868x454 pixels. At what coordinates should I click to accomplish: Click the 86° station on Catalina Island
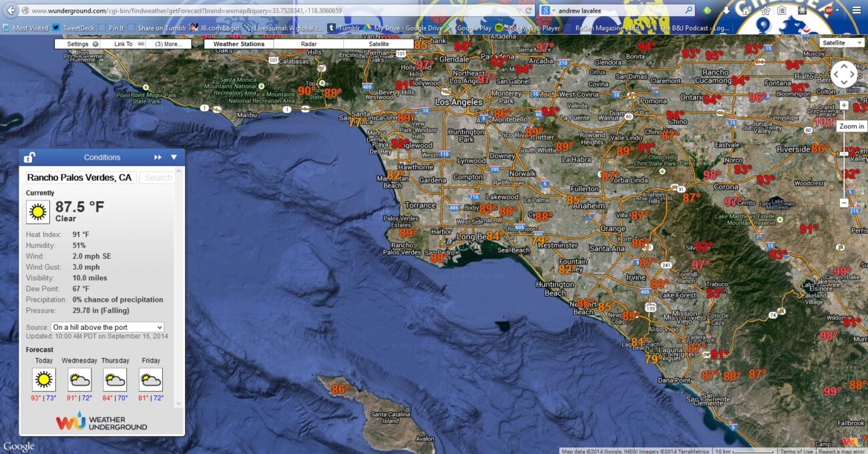coord(341,389)
